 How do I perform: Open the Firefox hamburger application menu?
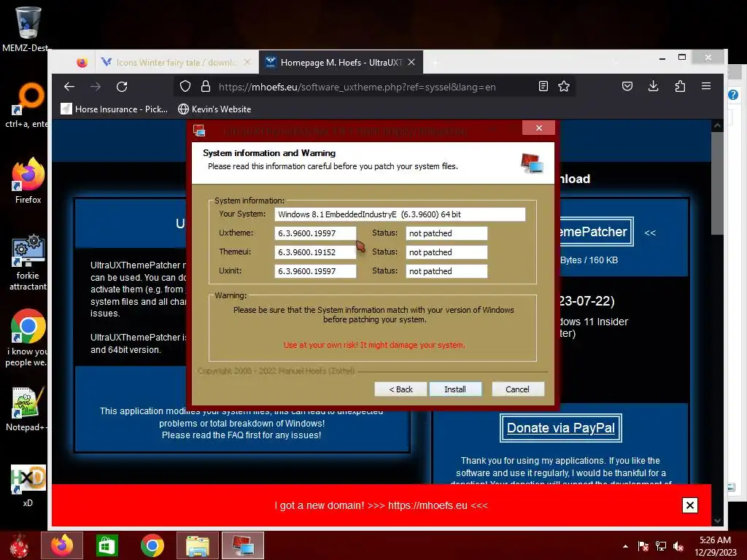pyautogui.click(x=706, y=86)
